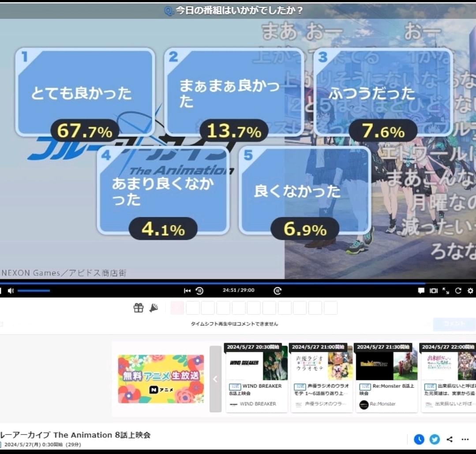Toggle comment display speech bubble icon

pyautogui.click(x=421, y=291)
